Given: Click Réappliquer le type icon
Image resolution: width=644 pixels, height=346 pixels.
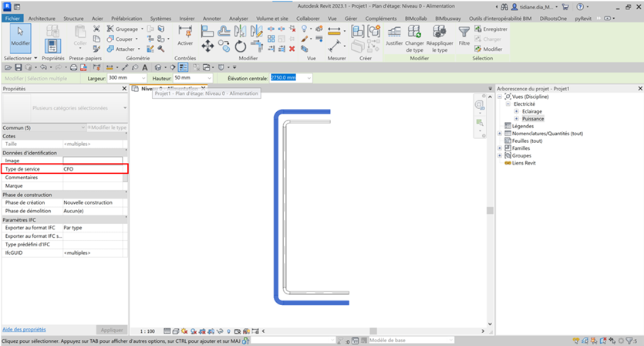Looking at the screenshot, I should 439,32.
